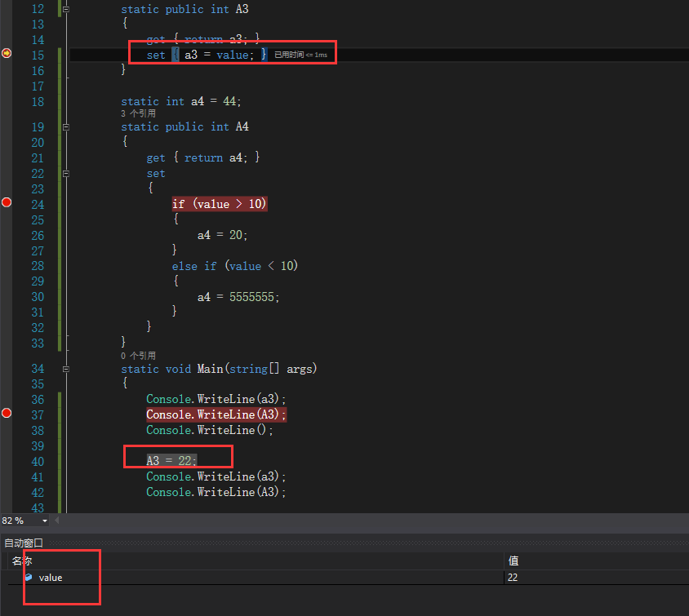Click the breakpoint icon beside line 37

tap(7, 413)
